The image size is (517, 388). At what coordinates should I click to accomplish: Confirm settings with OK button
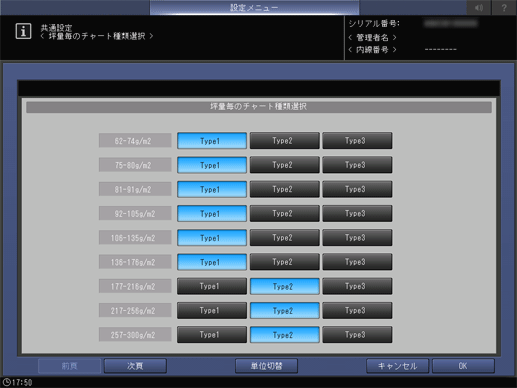(x=463, y=366)
